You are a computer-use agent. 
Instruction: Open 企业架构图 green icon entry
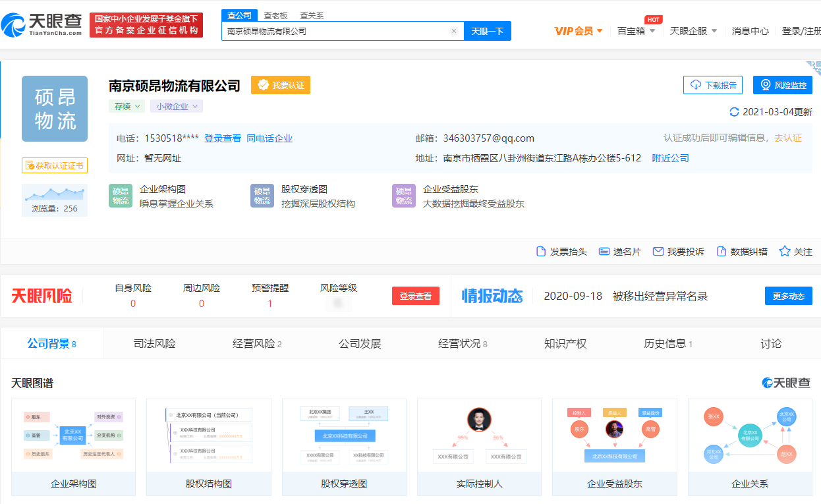coord(121,196)
